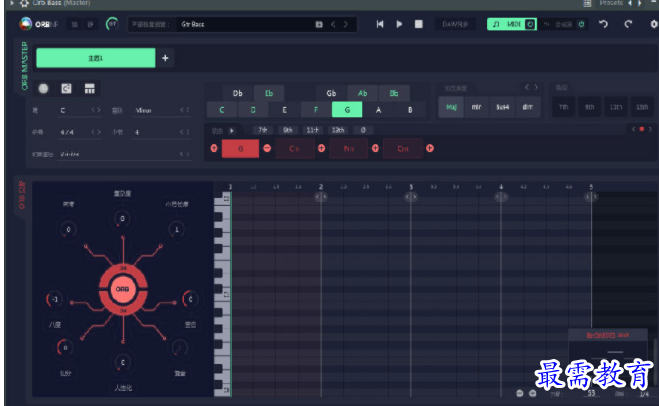659x406 pixels.
Task: Click the undo arrow icon
Action: point(603,24)
